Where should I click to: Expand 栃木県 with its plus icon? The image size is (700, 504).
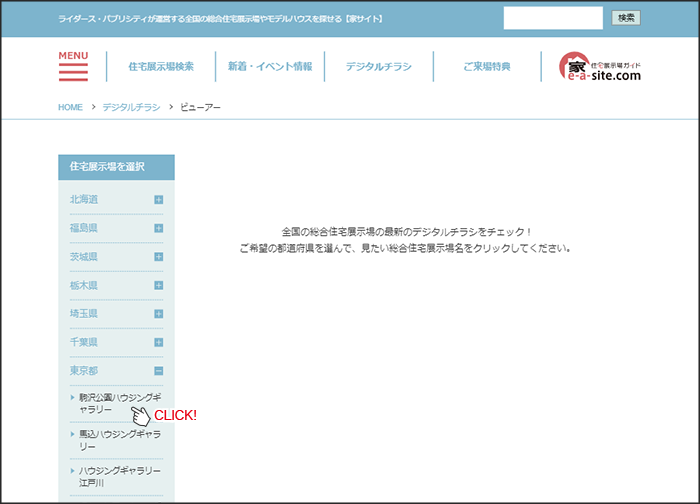pyautogui.click(x=158, y=285)
